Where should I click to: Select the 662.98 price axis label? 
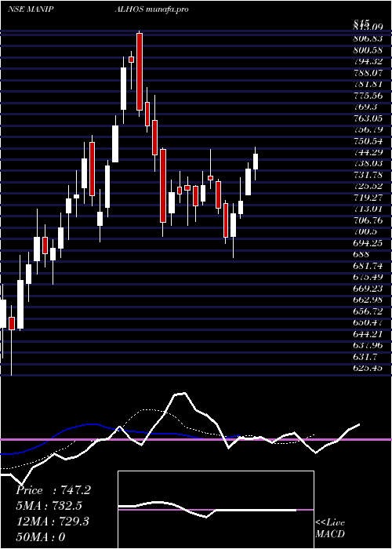368,300
